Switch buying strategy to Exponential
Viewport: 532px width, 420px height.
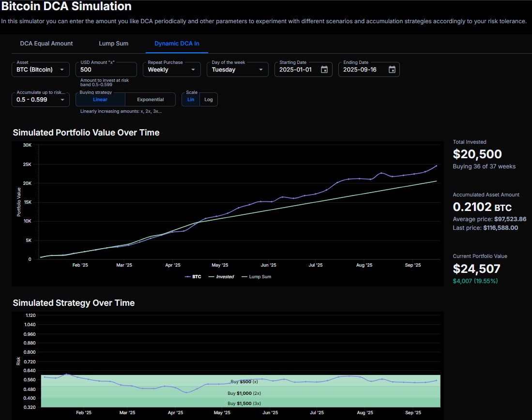[x=150, y=100]
